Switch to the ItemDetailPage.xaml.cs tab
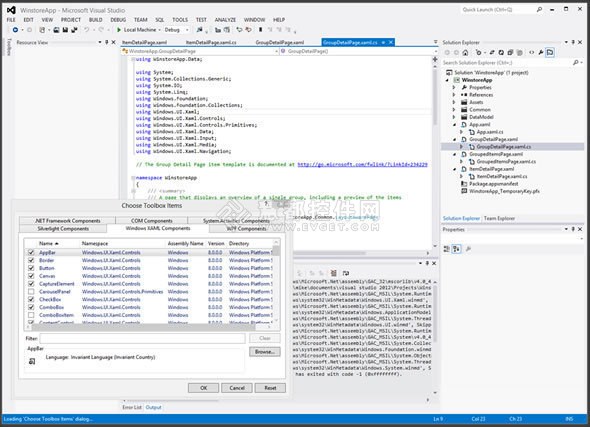590x427 pixels. point(211,43)
